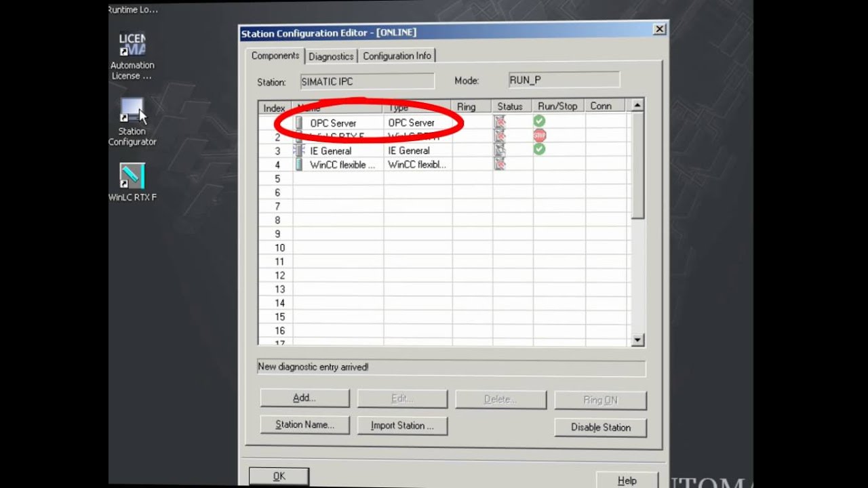Image resolution: width=868 pixels, height=488 pixels.
Task: Click status icon in WinCC flexible row
Action: coord(500,164)
